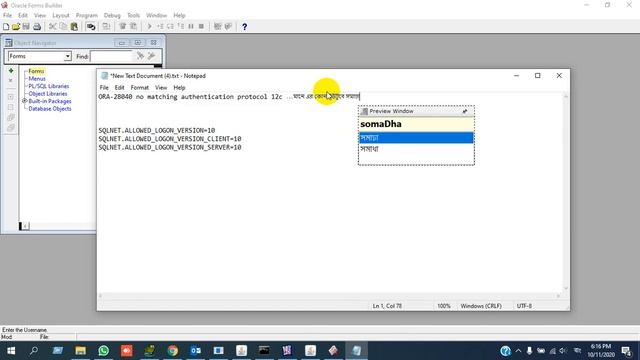The width and height of the screenshot is (640, 360).
Task: Click the taskbar Search magnifier icon
Action: tap(34, 351)
